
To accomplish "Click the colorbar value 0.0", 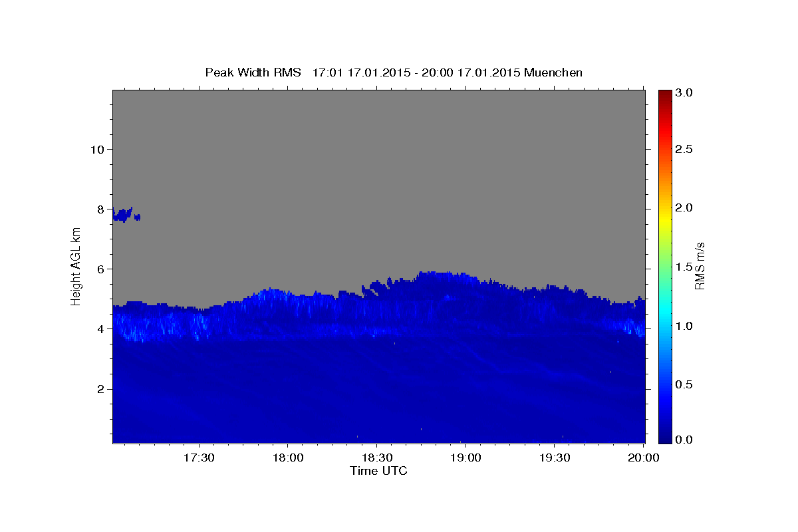I will 684,440.
